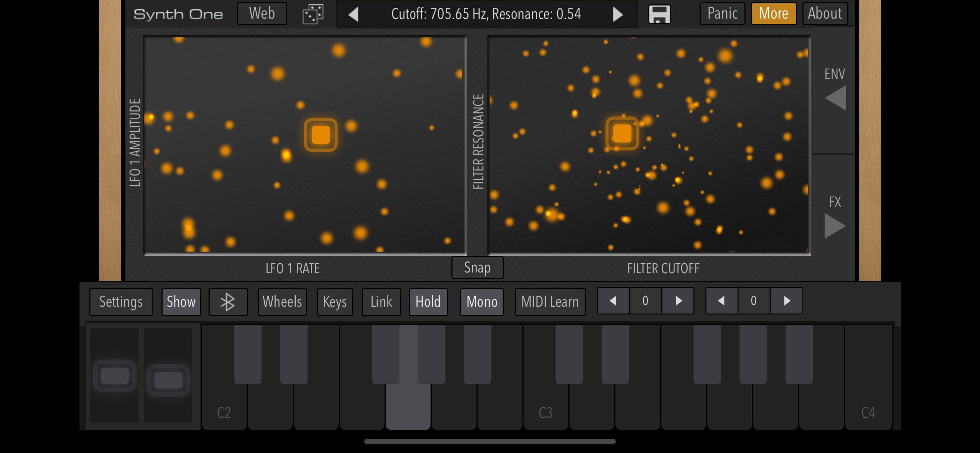This screenshot has height=453, width=980.
Task: Click the Cutoff/Resonance readout display
Action: (486, 15)
